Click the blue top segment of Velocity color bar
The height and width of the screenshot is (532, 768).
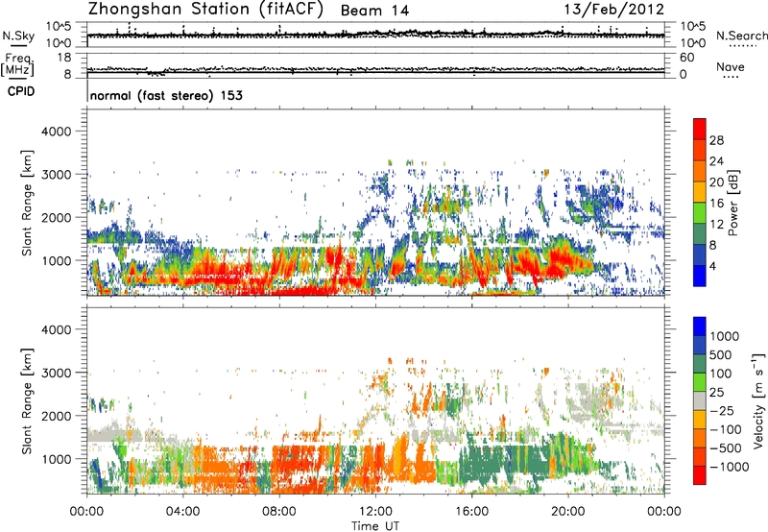(700, 326)
